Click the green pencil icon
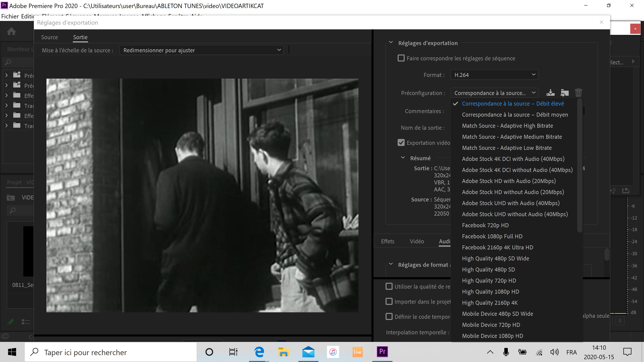 pyautogui.click(x=11, y=322)
